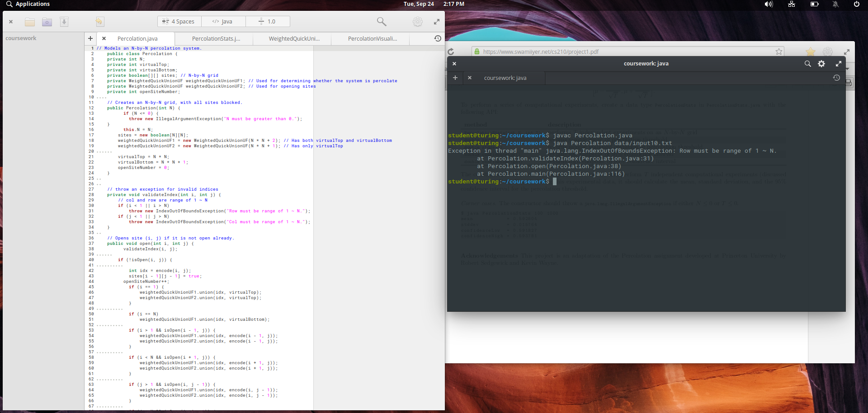Open search in the terminal window
The width and height of the screenshot is (868, 413).
tap(807, 64)
